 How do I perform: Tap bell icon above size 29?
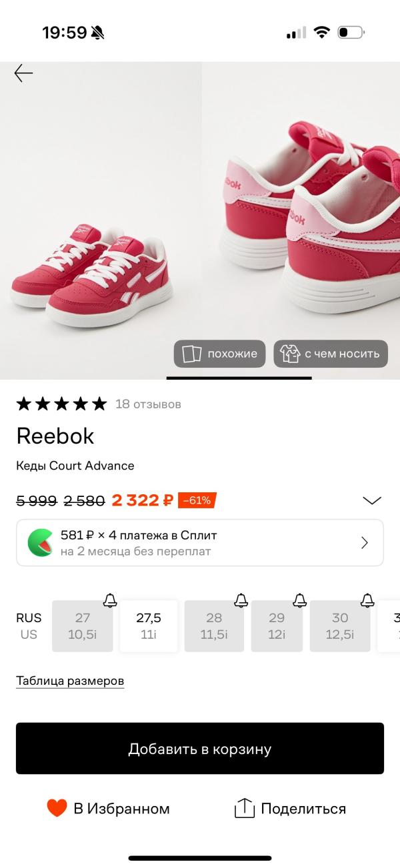point(300,600)
